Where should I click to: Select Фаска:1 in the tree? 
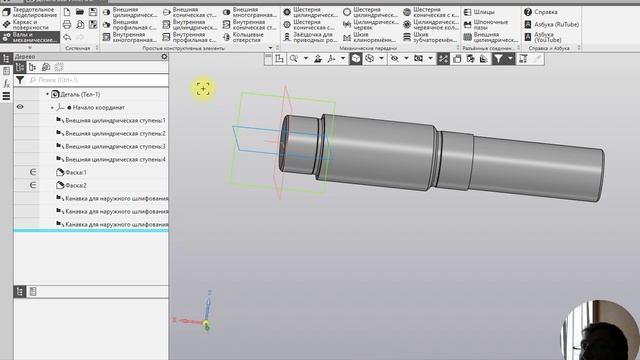pyautogui.click(x=71, y=172)
